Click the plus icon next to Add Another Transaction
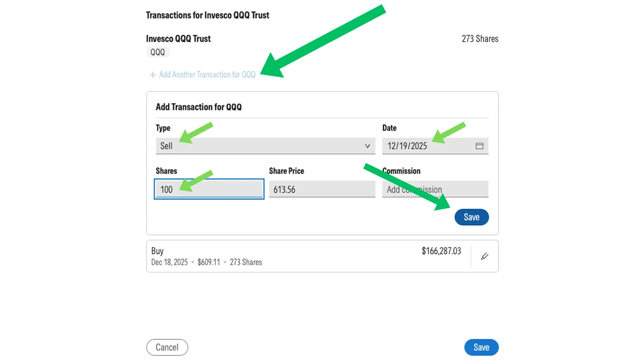 coord(152,74)
